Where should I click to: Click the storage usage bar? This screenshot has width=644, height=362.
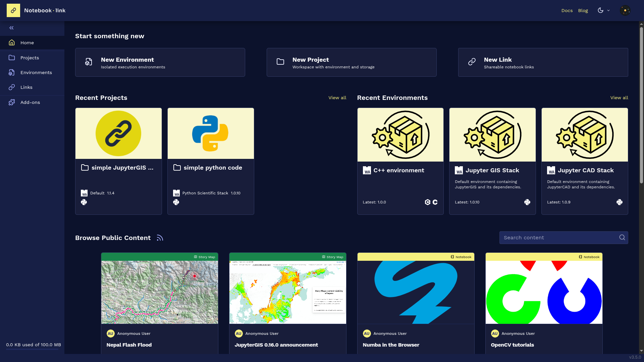click(32, 349)
